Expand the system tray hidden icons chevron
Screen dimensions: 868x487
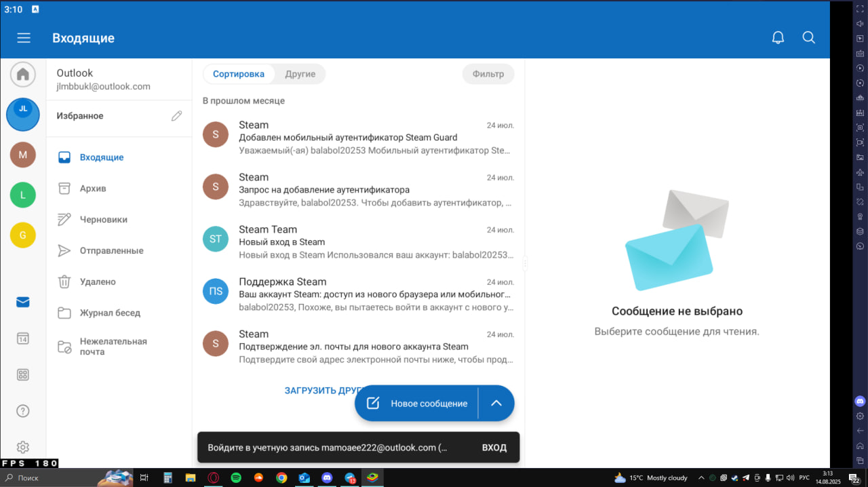tap(701, 478)
